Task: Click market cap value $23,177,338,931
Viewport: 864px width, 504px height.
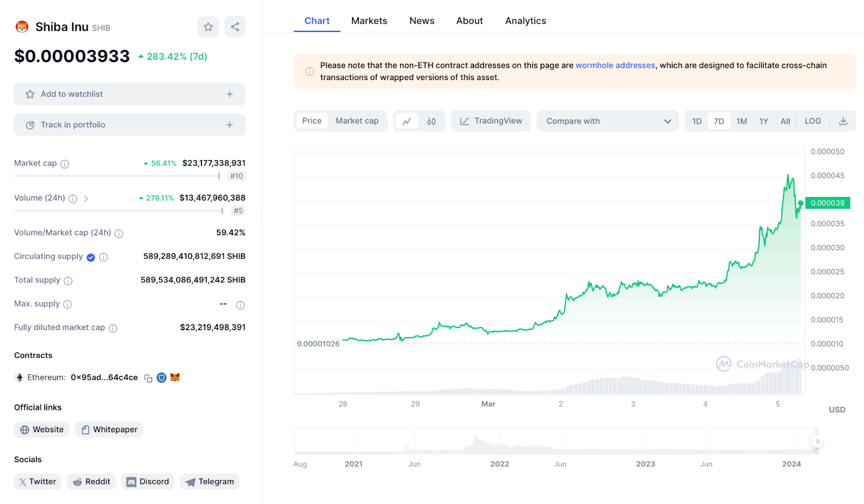Action: click(x=214, y=163)
